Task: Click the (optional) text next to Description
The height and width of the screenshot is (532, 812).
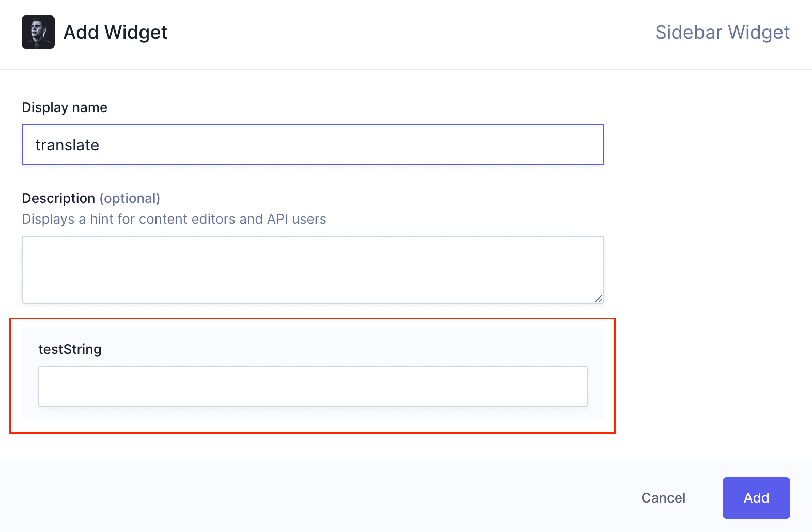Action: tap(130, 198)
